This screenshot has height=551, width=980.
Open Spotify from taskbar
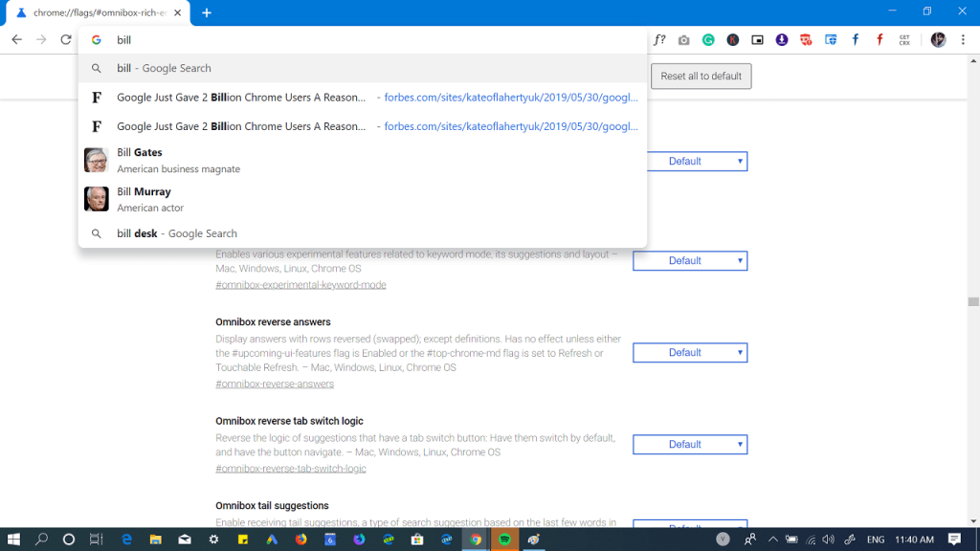pyautogui.click(x=504, y=540)
